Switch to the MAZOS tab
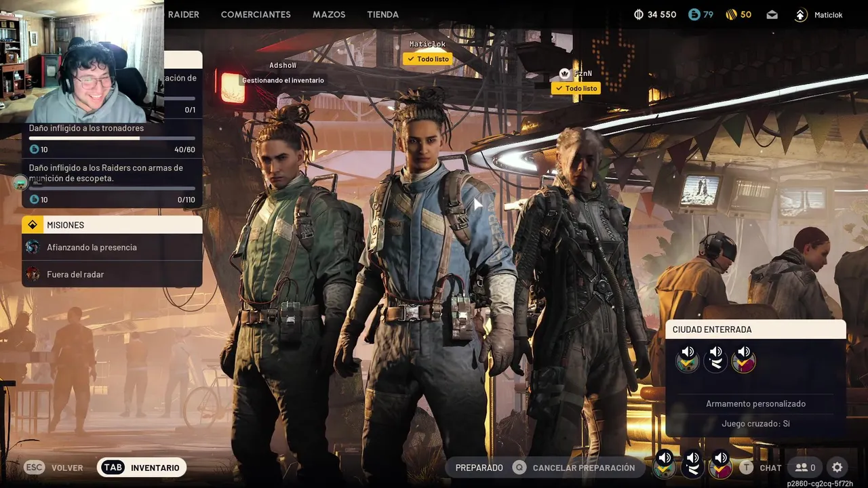This screenshot has height=488, width=868. click(329, 14)
